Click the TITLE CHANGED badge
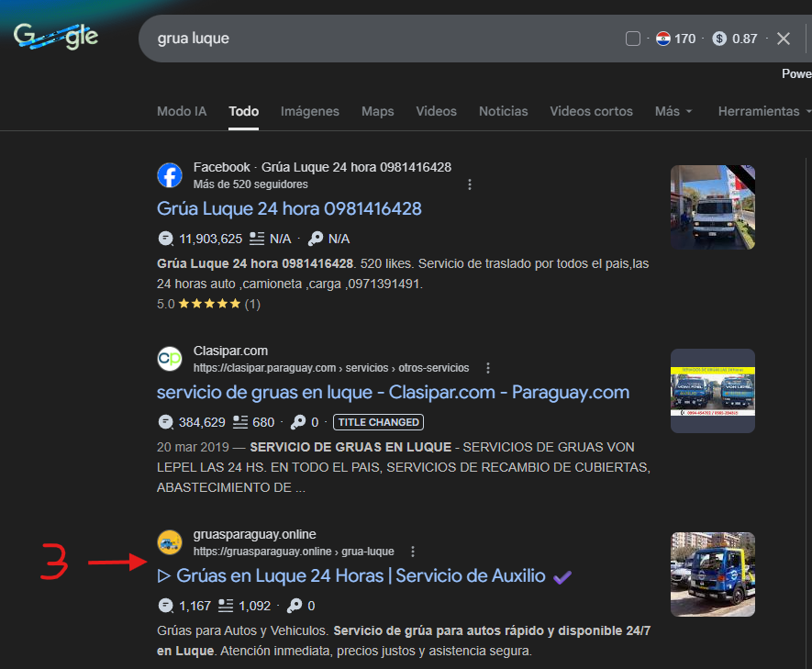This screenshot has height=669, width=812. coord(378,422)
